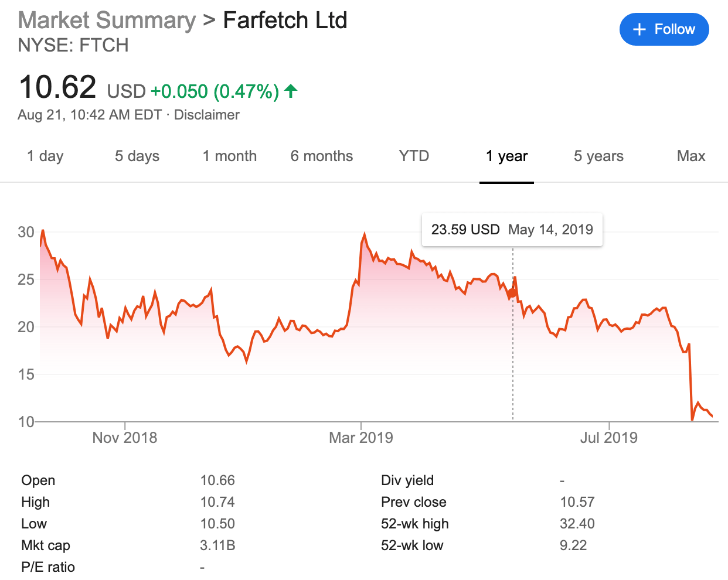Click the Farfetch Ltd company title
Screen dimensions: 728x580
point(285,21)
